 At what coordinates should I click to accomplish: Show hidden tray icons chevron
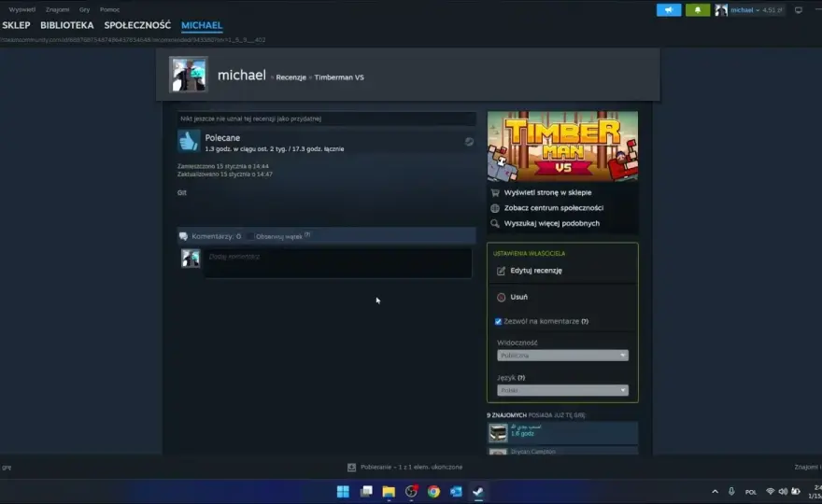click(x=716, y=492)
